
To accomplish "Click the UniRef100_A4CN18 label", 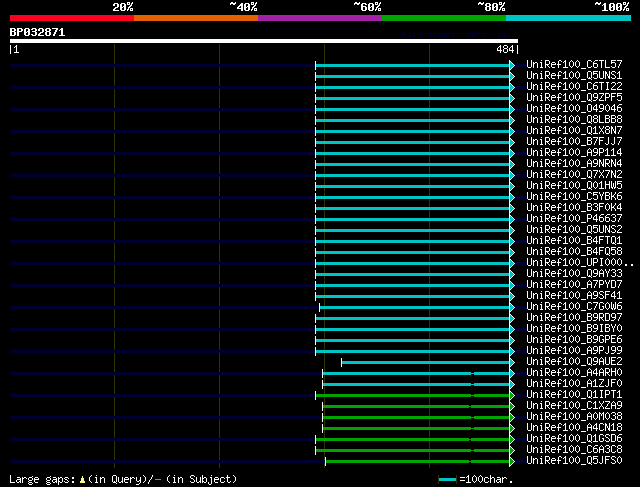I will tap(574, 428).
